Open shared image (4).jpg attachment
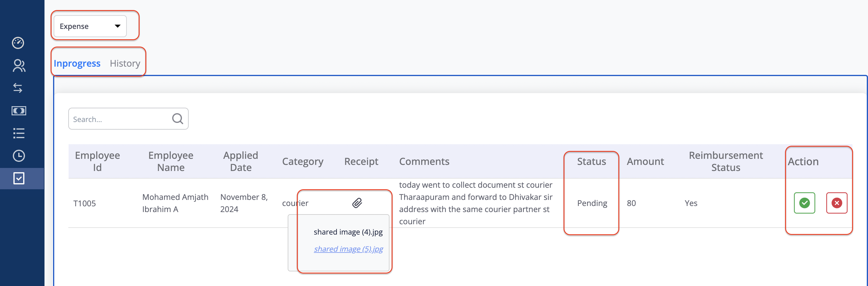Screen dimensions: 868x286 point(348,232)
